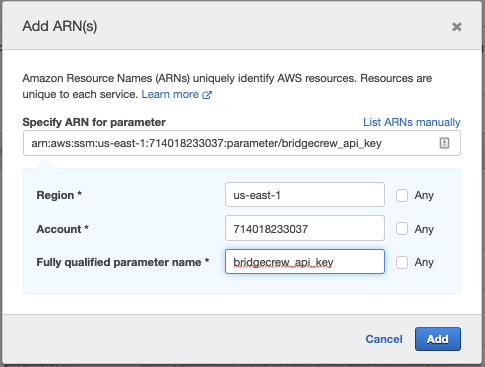
Task: Close the Add ARN(s) dialog
Action: (456, 27)
